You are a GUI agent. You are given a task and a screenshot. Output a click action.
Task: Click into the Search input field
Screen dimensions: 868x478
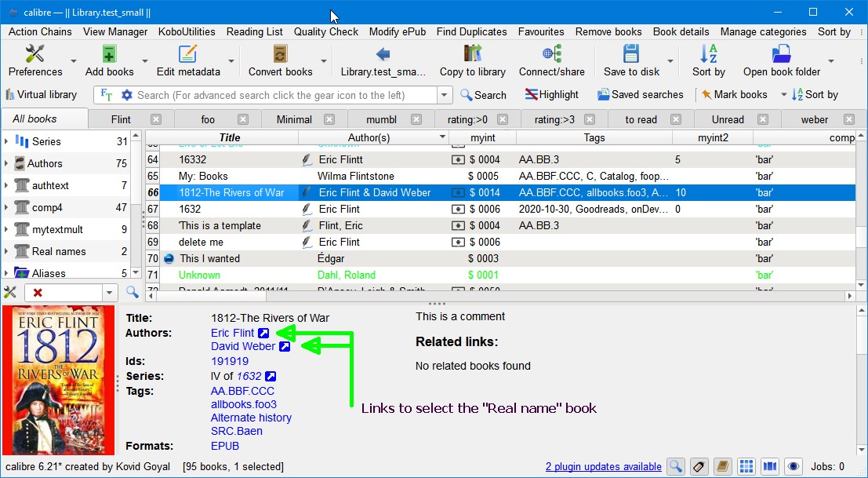tap(285, 95)
